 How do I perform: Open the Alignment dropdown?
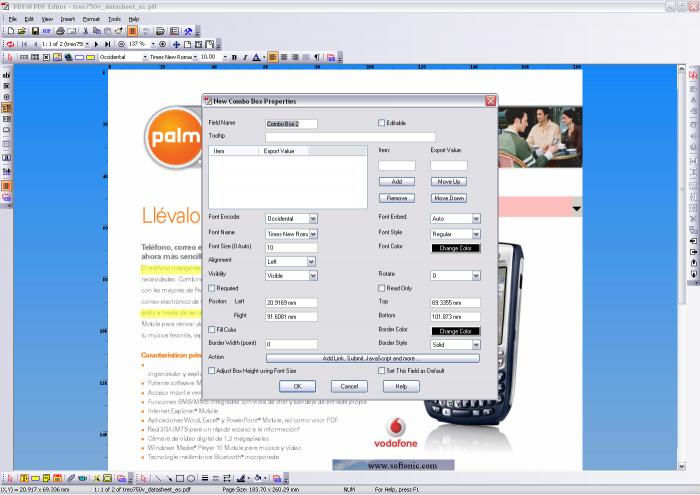(x=311, y=262)
